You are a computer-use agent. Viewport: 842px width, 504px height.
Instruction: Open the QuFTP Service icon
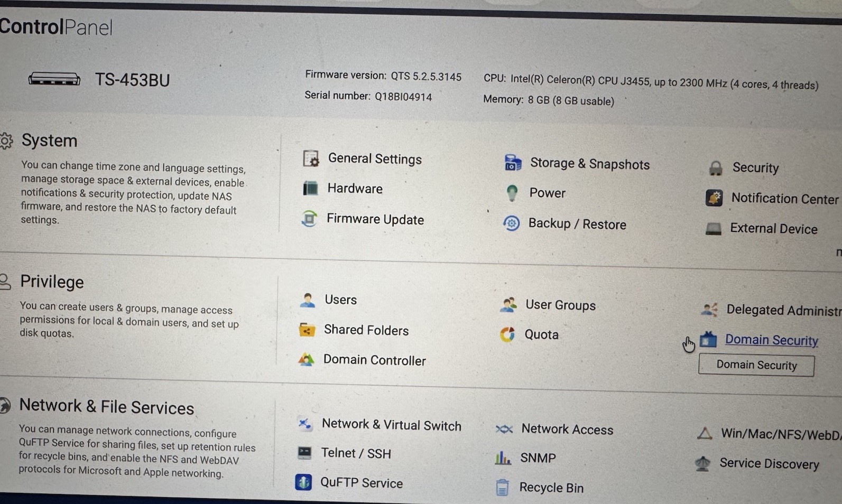pyautogui.click(x=303, y=482)
